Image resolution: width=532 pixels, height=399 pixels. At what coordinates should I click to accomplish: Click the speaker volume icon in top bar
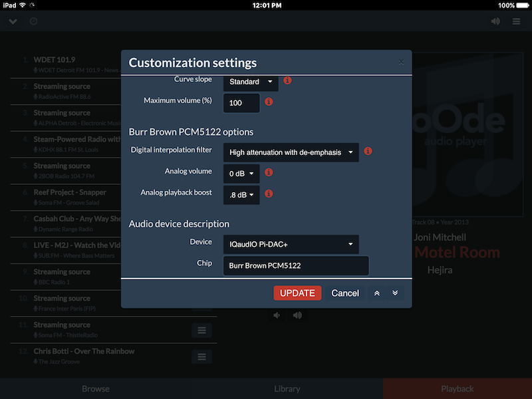coord(495,21)
